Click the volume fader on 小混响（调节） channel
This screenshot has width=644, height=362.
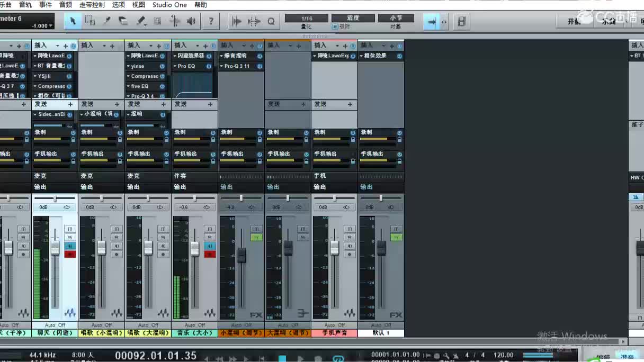[241, 255]
